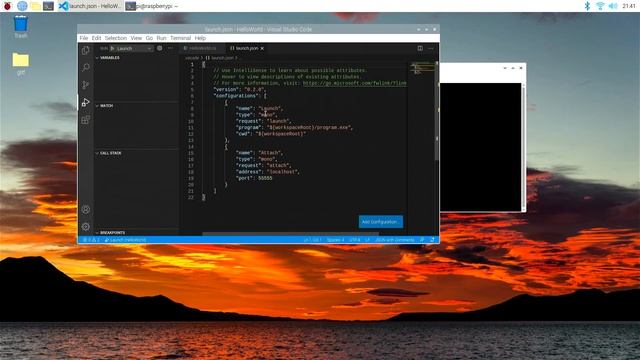Collapse the WATCH section
Image resolution: width=640 pixels, height=360 pixels.
coord(137,106)
